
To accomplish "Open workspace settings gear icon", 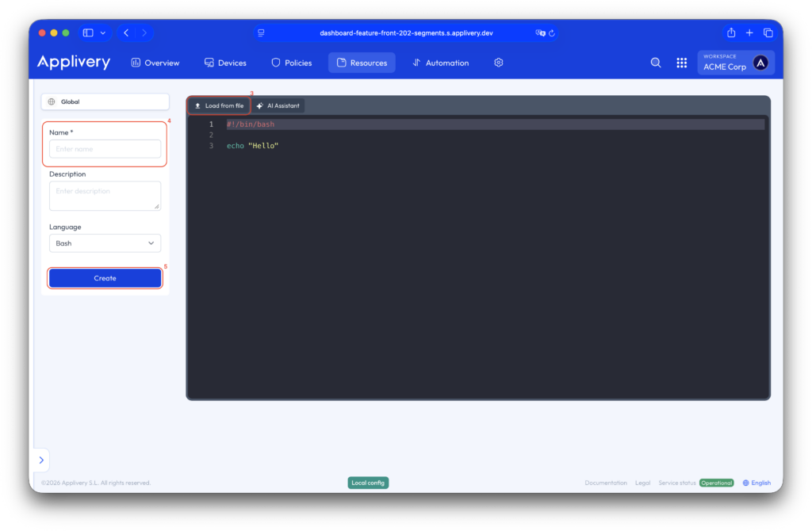I will click(498, 62).
